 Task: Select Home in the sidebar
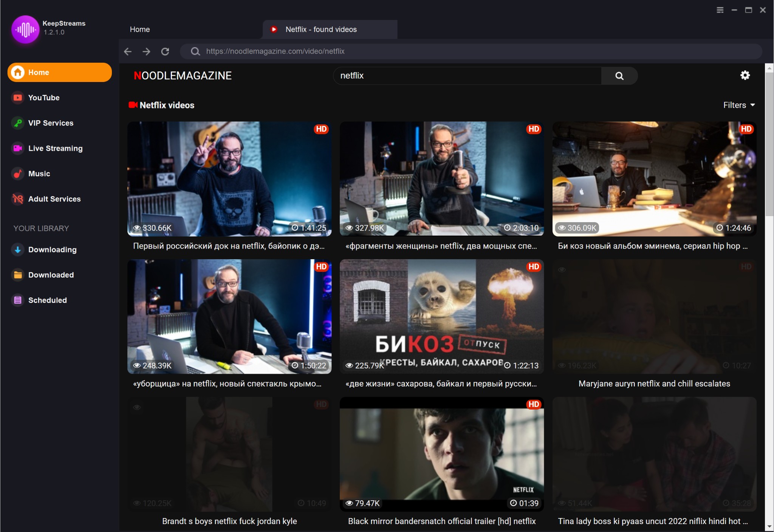click(60, 72)
